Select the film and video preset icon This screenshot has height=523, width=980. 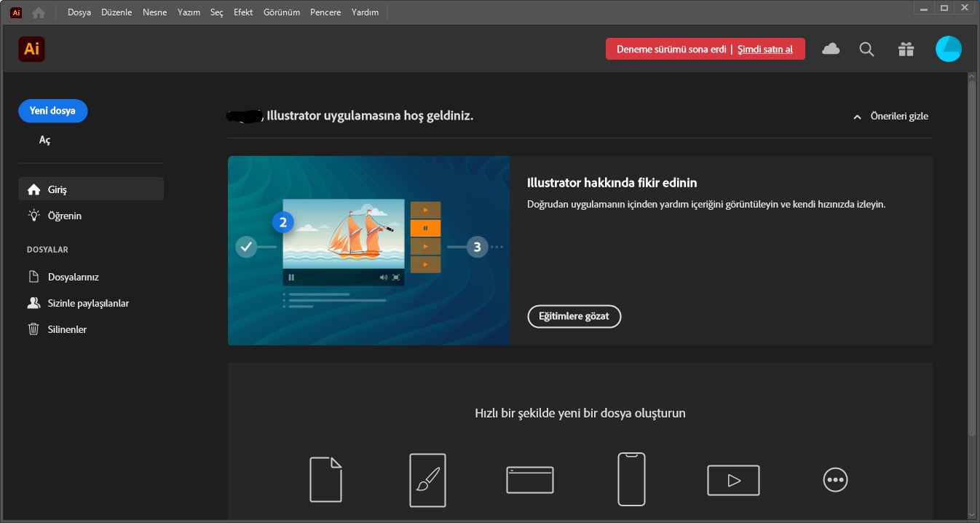(x=733, y=480)
